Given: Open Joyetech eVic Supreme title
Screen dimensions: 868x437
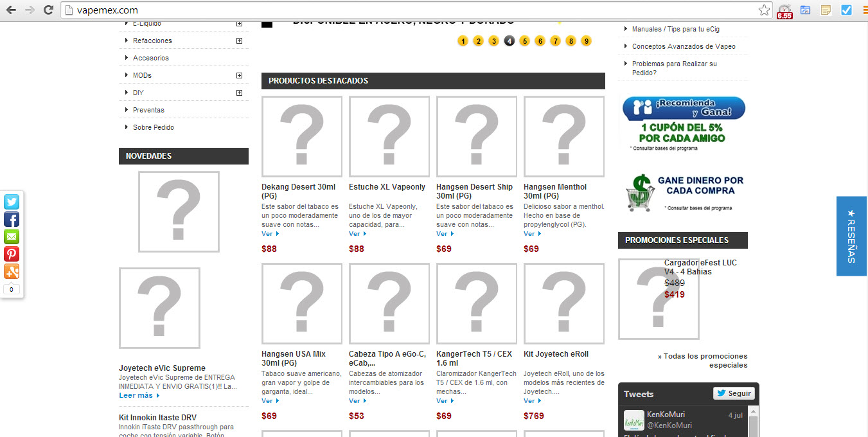Looking at the screenshot, I should click(x=162, y=368).
